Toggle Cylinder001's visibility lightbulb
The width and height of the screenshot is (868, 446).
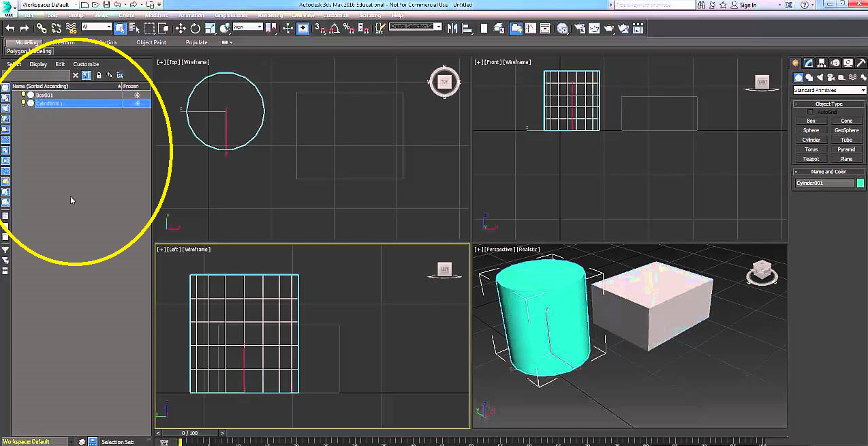[x=23, y=103]
